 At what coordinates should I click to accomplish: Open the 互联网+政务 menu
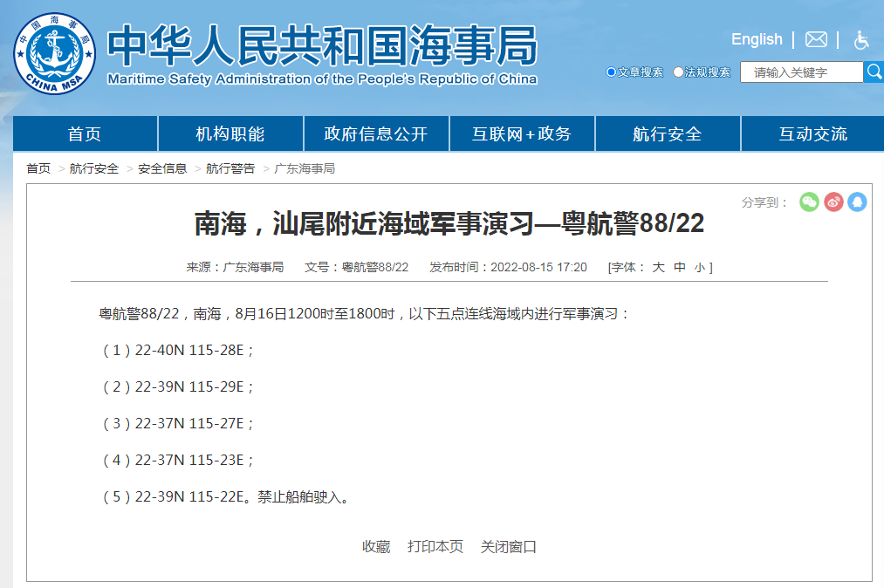[521, 133]
